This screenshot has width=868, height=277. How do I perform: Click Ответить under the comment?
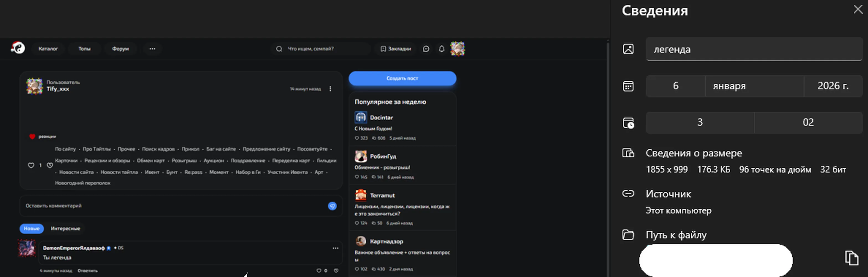pos(88,271)
